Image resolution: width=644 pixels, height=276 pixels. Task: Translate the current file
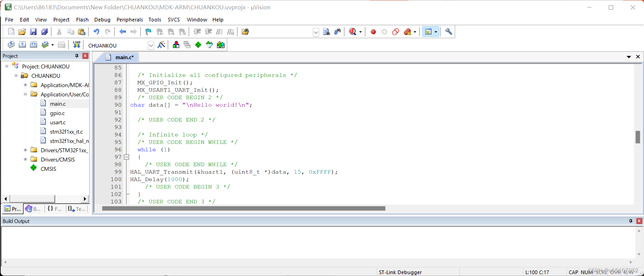pyautogui.click(x=11, y=45)
